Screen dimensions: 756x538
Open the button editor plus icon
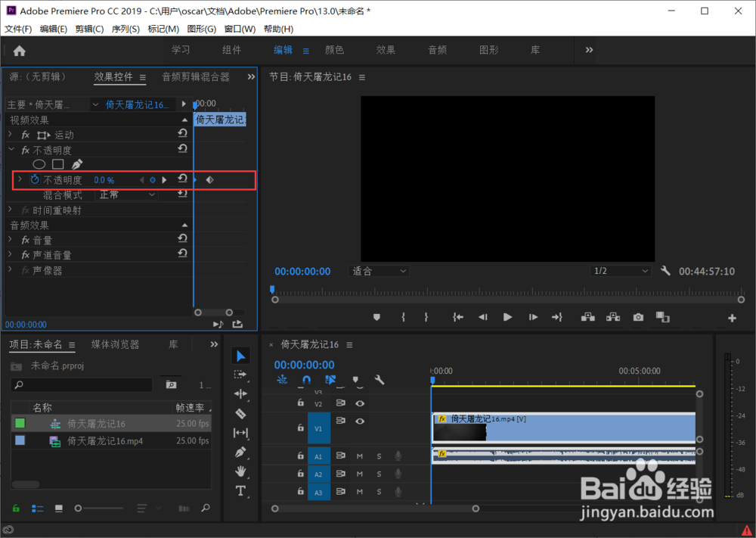click(x=732, y=318)
